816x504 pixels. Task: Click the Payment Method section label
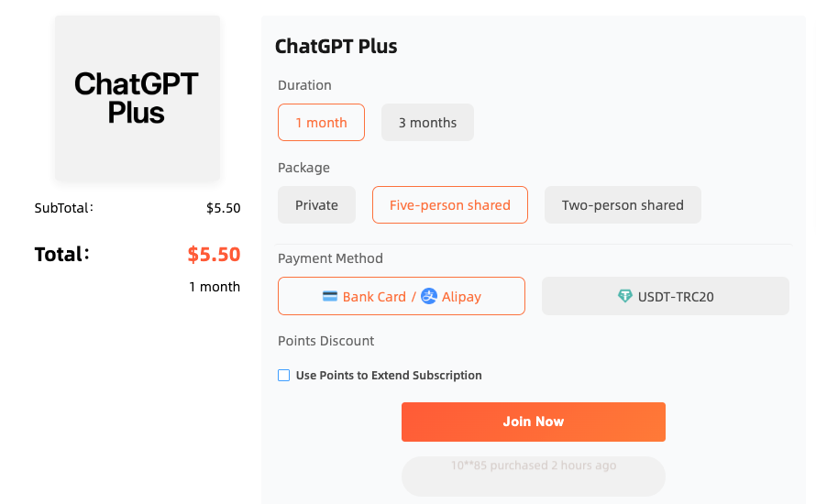(330, 258)
